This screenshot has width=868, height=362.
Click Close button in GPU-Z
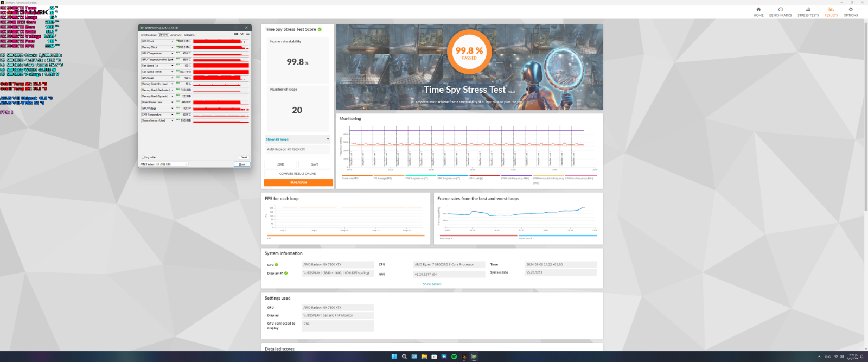point(242,164)
